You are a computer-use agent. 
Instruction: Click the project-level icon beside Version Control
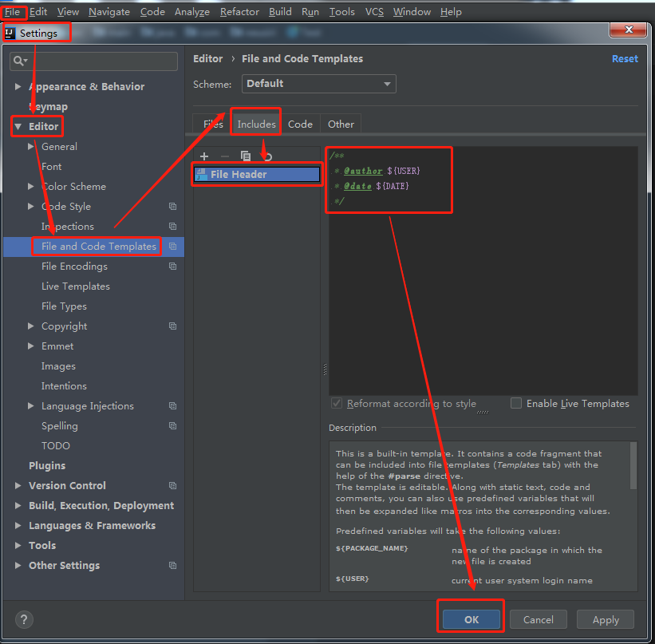172,485
